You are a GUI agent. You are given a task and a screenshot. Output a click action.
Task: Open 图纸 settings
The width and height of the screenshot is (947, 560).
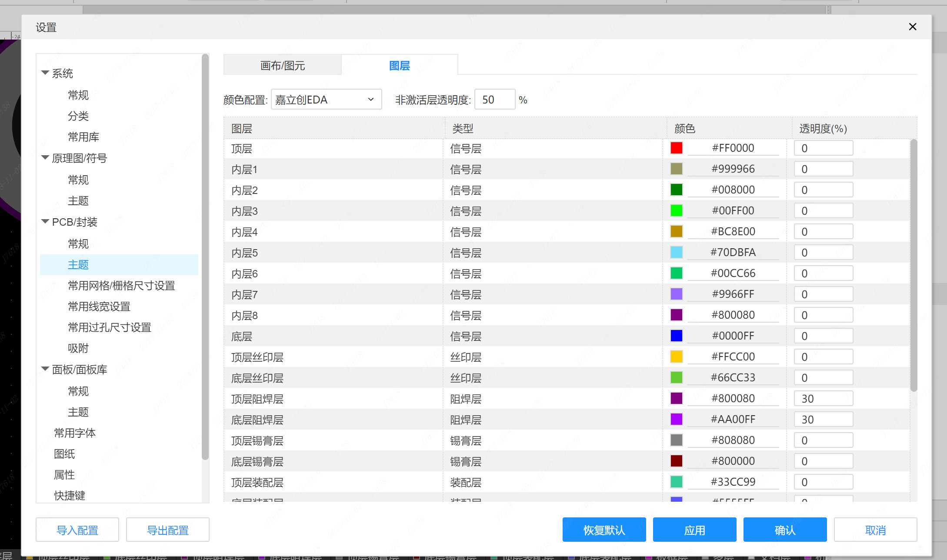(64, 453)
